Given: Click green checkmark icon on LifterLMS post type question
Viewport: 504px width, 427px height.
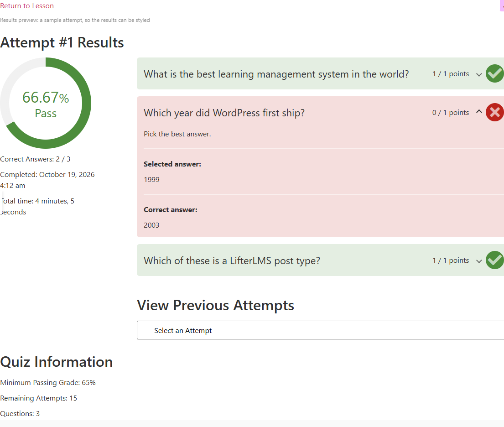Looking at the screenshot, I should tap(495, 260).
